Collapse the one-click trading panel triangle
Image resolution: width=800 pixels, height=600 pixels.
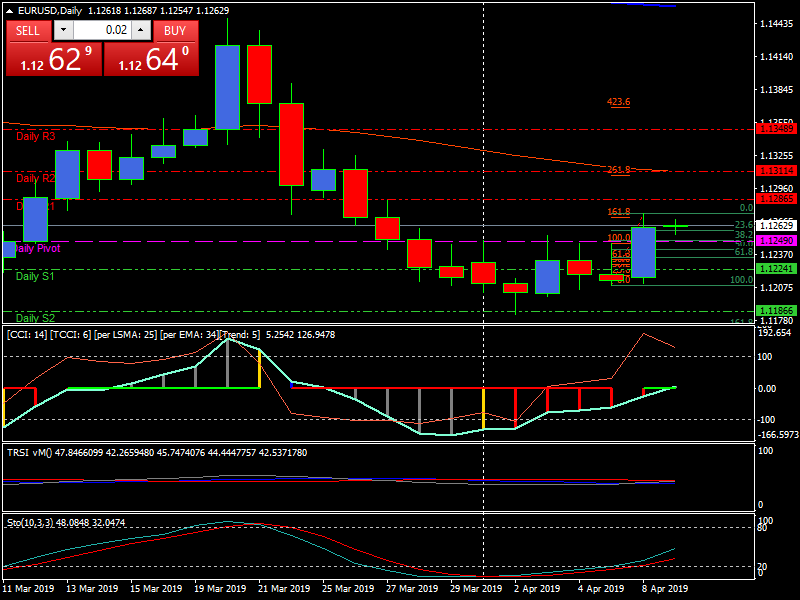pyautogui.click(x=10, y=10)
